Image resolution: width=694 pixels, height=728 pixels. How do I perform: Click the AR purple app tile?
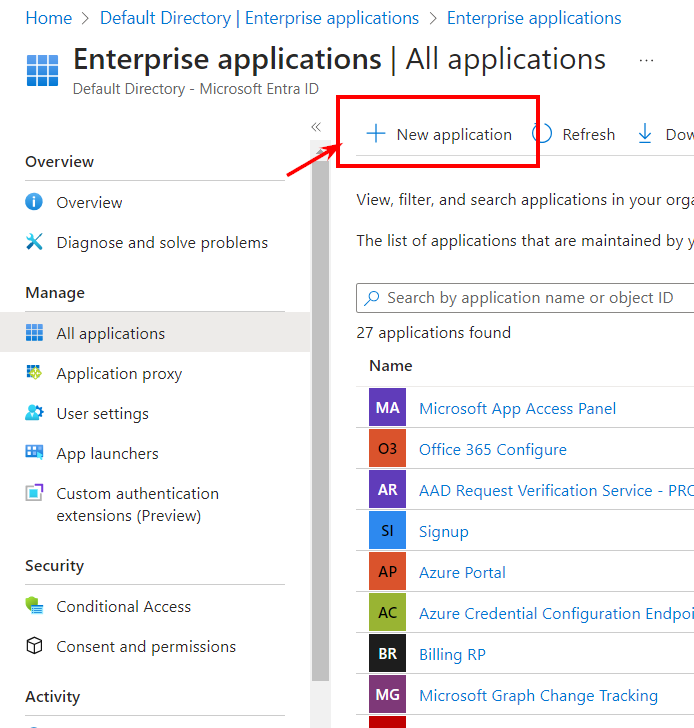click(x=387, y=489)
